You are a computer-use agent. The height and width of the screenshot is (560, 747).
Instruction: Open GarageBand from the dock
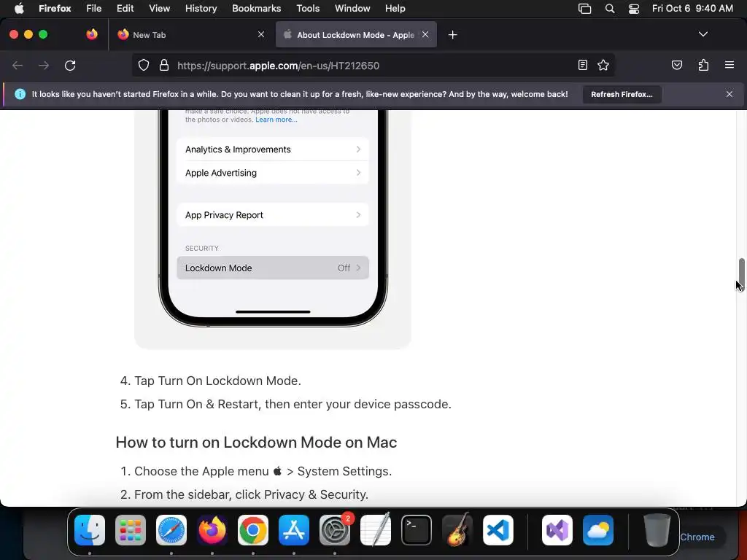[457, 530]
